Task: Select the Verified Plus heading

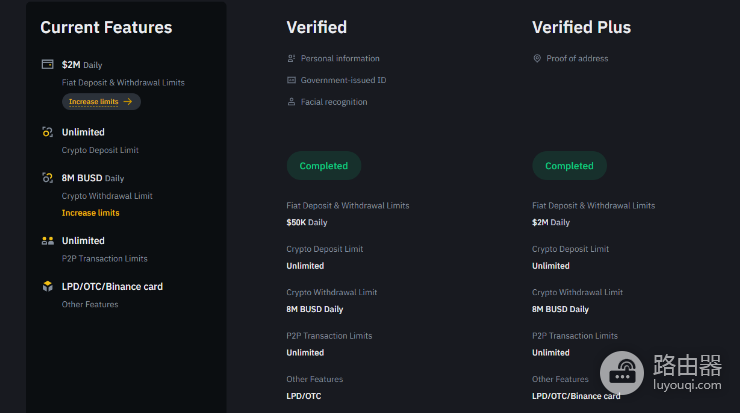Action: [x=581, y=27]
